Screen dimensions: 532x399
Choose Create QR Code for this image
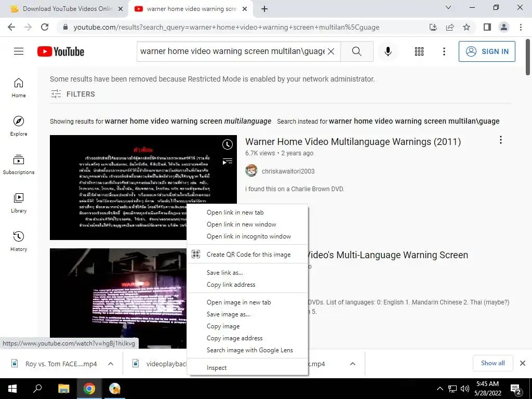coord(248,255)
